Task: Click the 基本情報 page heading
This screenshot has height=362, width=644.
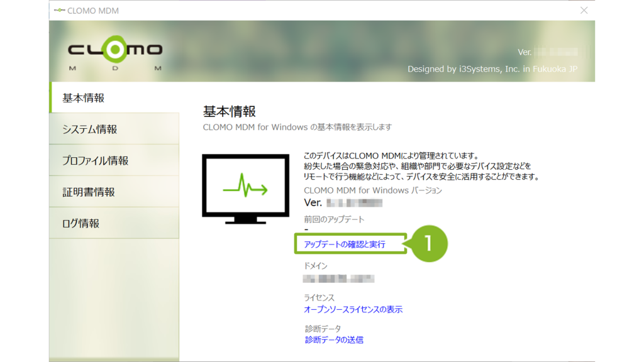Action: (x=230, y=112)
